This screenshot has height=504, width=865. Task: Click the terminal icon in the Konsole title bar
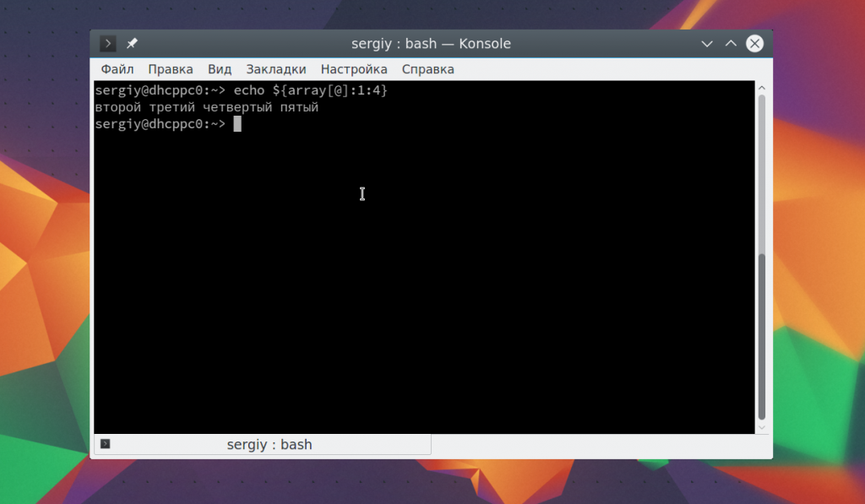point(107,44)
